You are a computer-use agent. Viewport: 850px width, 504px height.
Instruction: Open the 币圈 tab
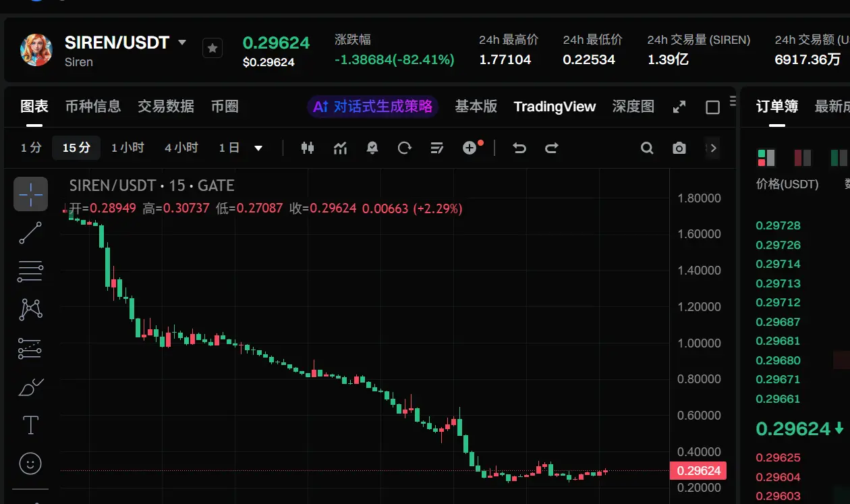[x=225, y=107]
